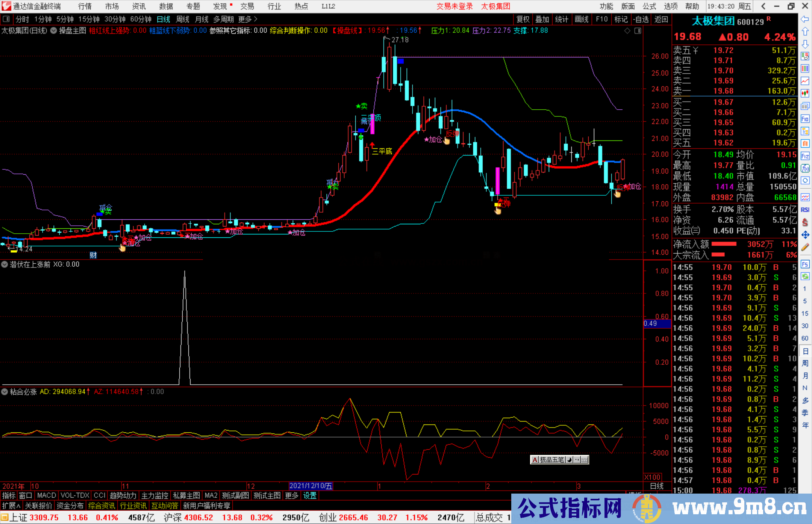
Task: Switch to the 周线 weekly period tab
Action: coord(183,19)
